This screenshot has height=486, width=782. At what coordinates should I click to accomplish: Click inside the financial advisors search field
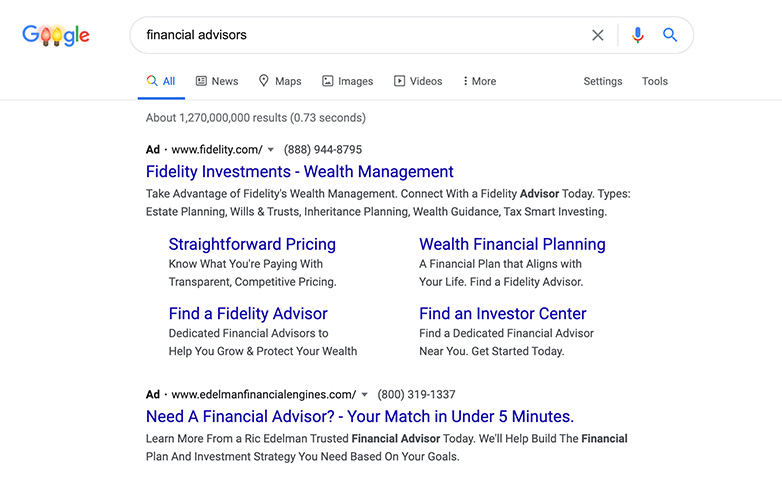[x=359, y=35]
